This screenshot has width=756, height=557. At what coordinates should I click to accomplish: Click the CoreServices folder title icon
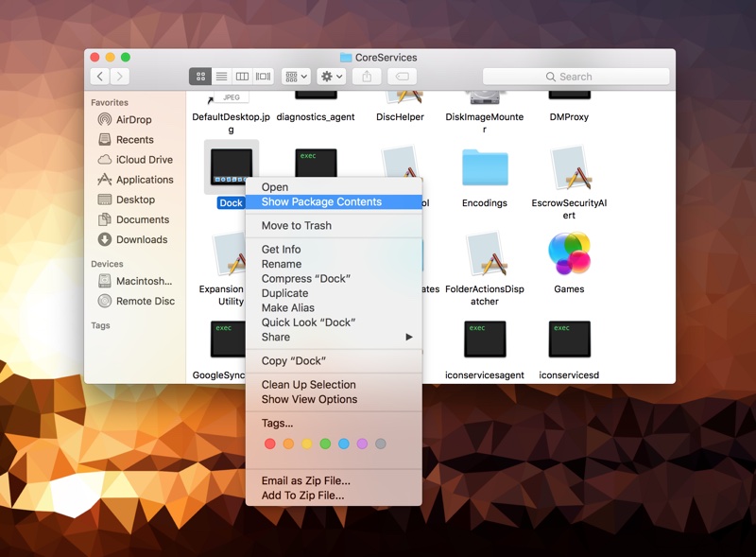[x=346, y=58]
